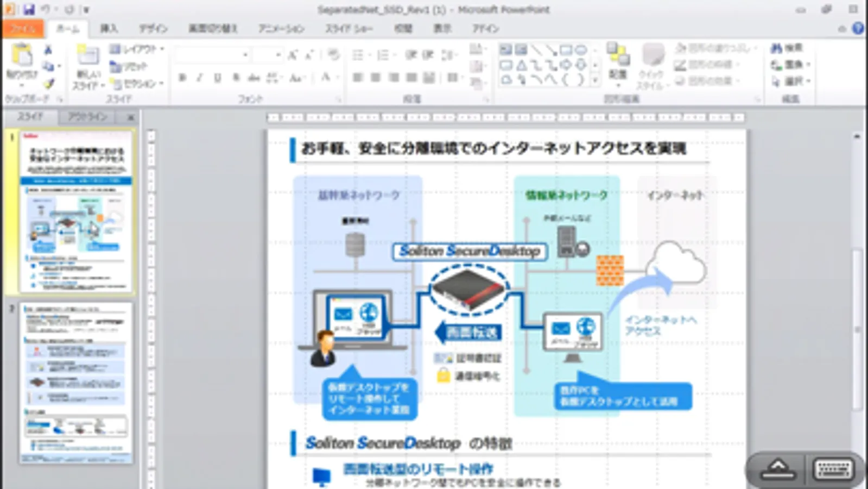Switch to the 挿入 (Insert) ribbon tab
The image size is (868, 489).
[x=109, y=28]
